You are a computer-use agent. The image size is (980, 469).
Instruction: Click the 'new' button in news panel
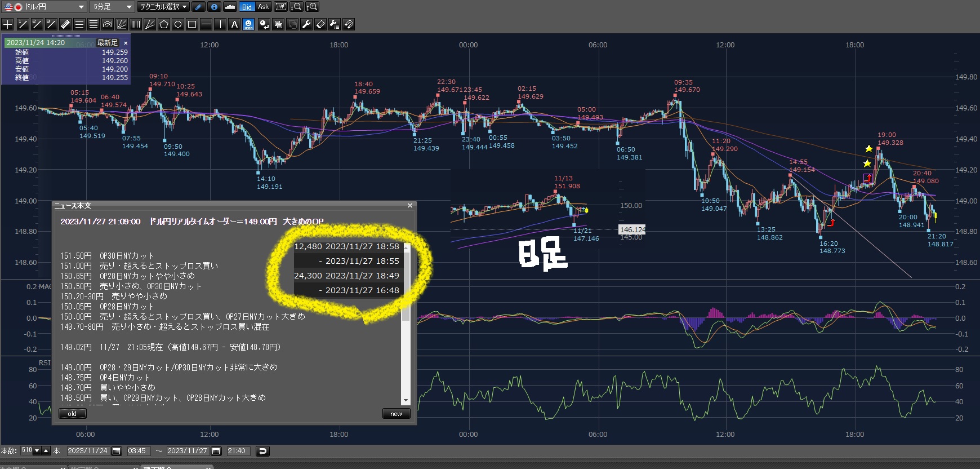coord(396,414)
